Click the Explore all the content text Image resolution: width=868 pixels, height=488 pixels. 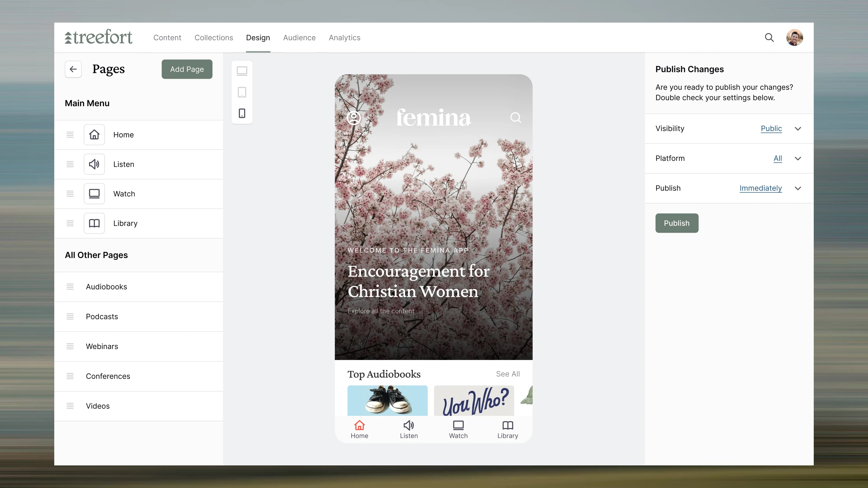pos(381,311)
